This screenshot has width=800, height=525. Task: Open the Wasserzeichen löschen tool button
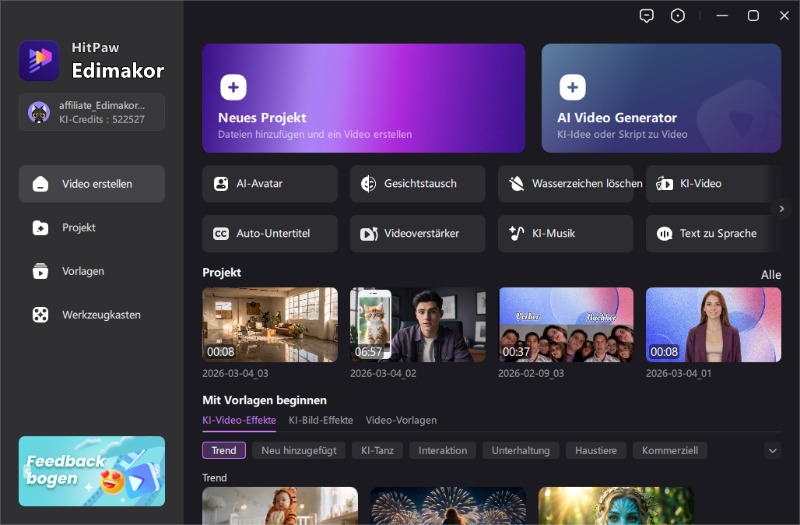[x=566, y=184]
